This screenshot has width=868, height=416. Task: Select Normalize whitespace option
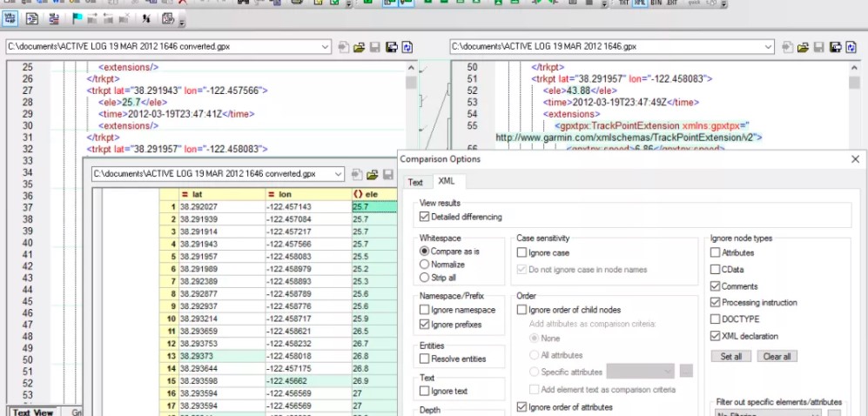pyautogui.click(x=425, y=265)
